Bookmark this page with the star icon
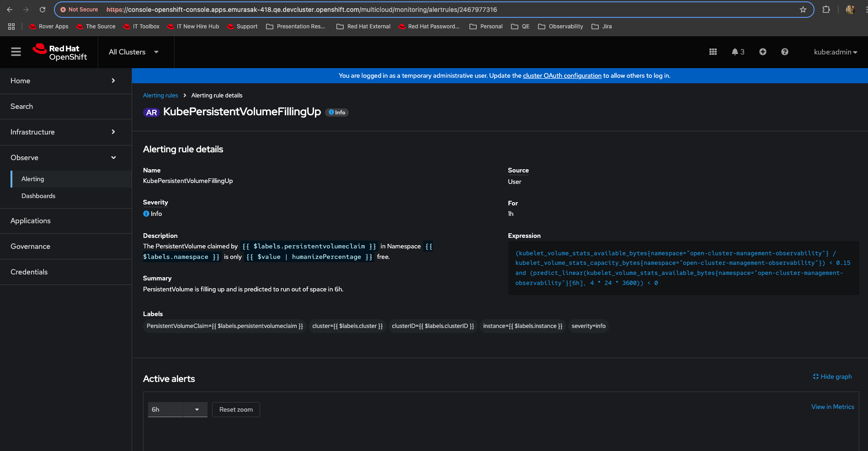 click(803, 10)
